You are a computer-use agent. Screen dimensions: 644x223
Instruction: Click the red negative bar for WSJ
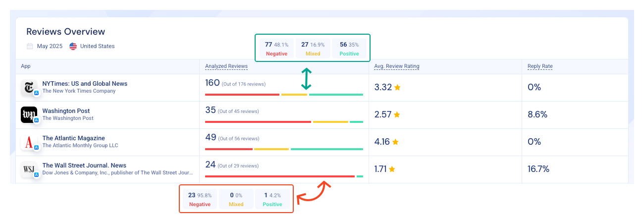coord(280,176)
